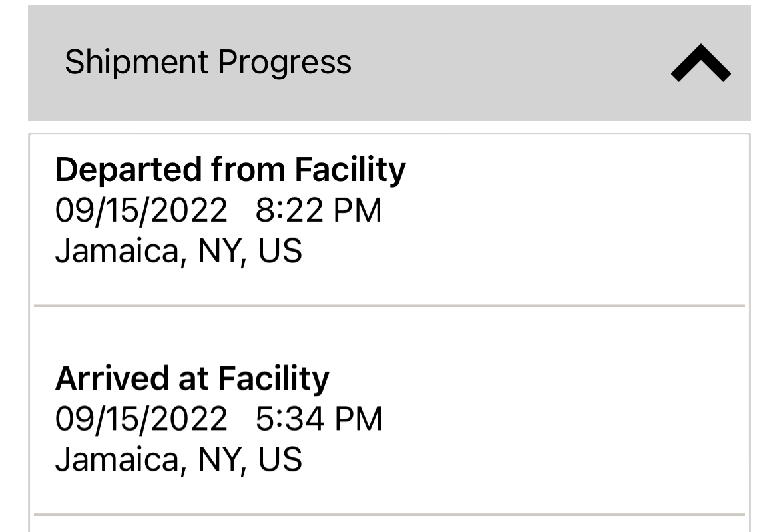
Task: Select the Departed from Facility heading
Action: 230,170
